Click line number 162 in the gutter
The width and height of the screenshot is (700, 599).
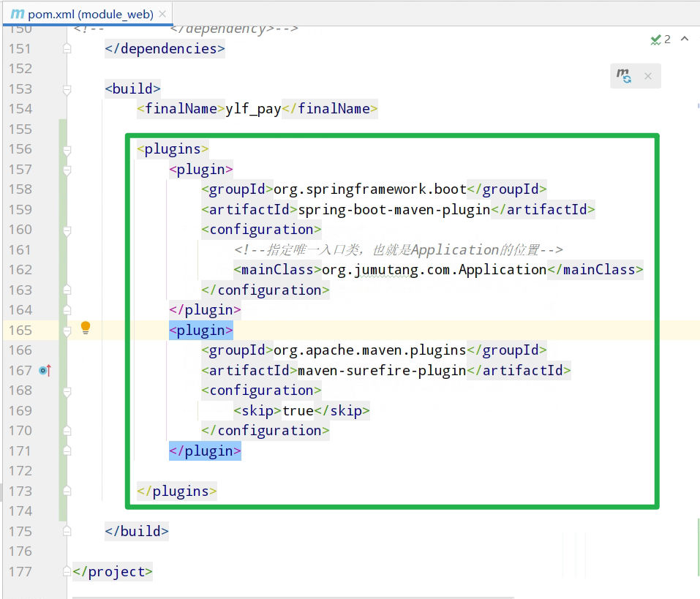(20, 270)
